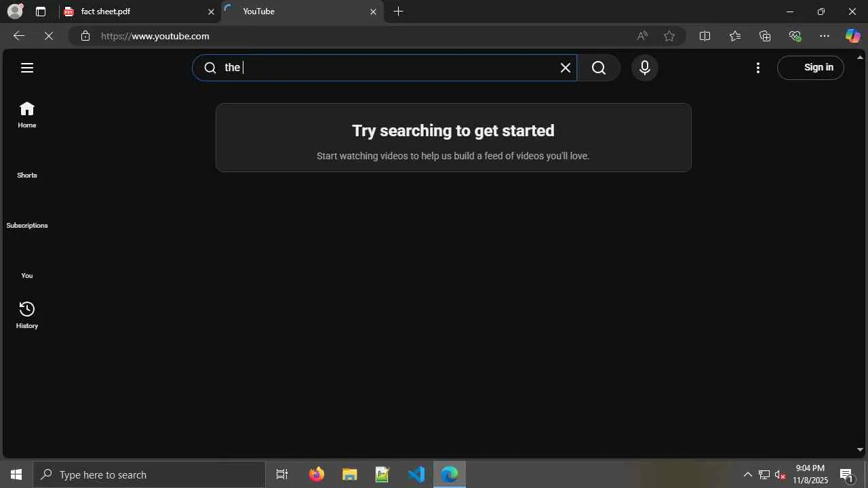Open tab actions menu
The height and width of the screenshot is (488, 868).
41,12
